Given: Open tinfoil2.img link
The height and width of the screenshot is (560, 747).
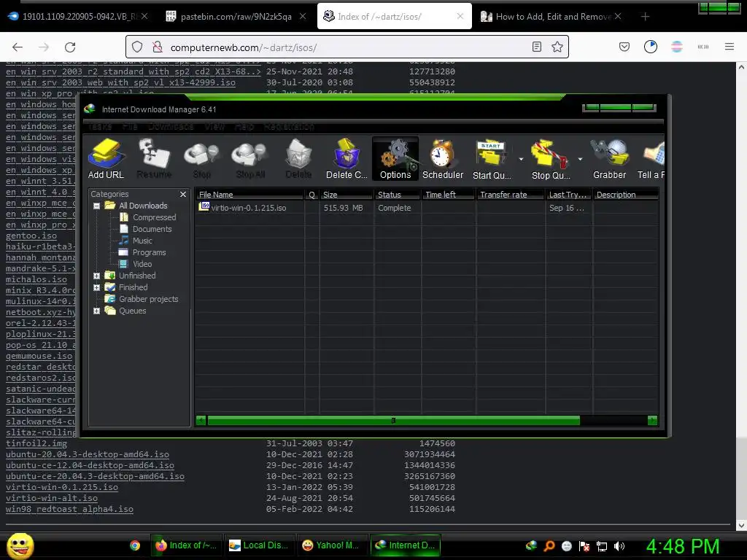Looking at the screenshot, I should tap(36, 443).
